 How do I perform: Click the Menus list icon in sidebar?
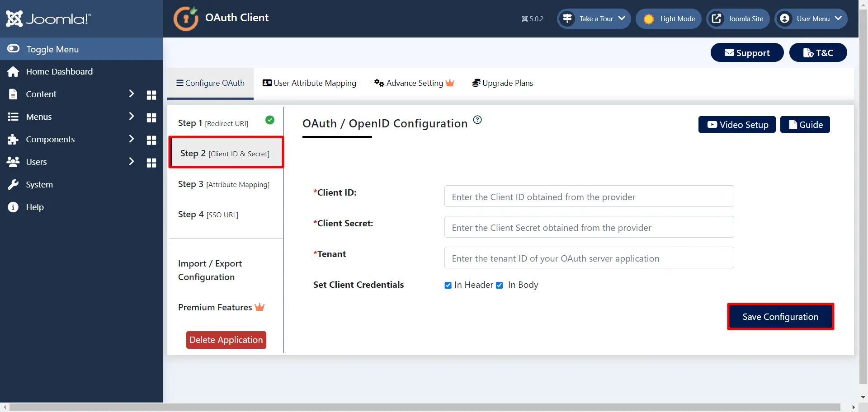tap(13, 117)
